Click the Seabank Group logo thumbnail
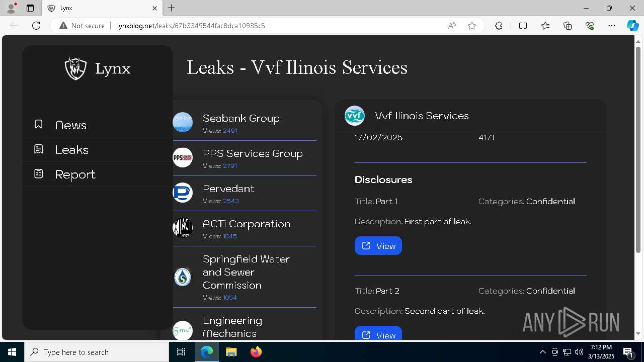644x362 pixels. (x=183, y=123)
